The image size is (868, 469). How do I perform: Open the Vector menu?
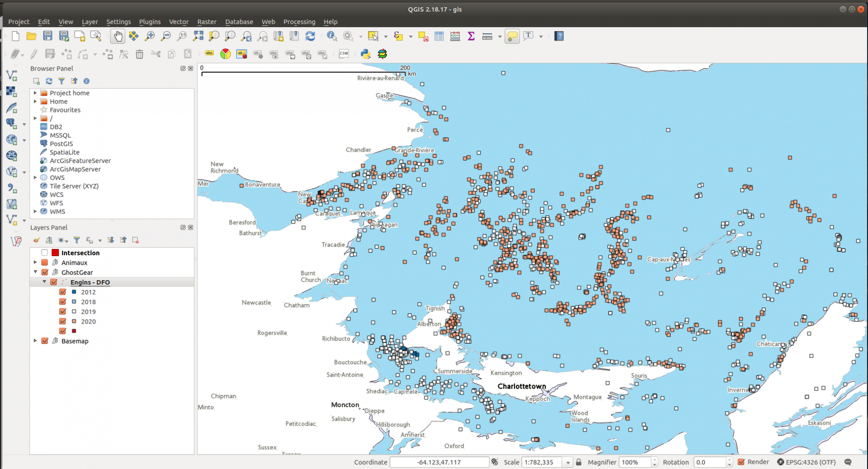point(179,22)
